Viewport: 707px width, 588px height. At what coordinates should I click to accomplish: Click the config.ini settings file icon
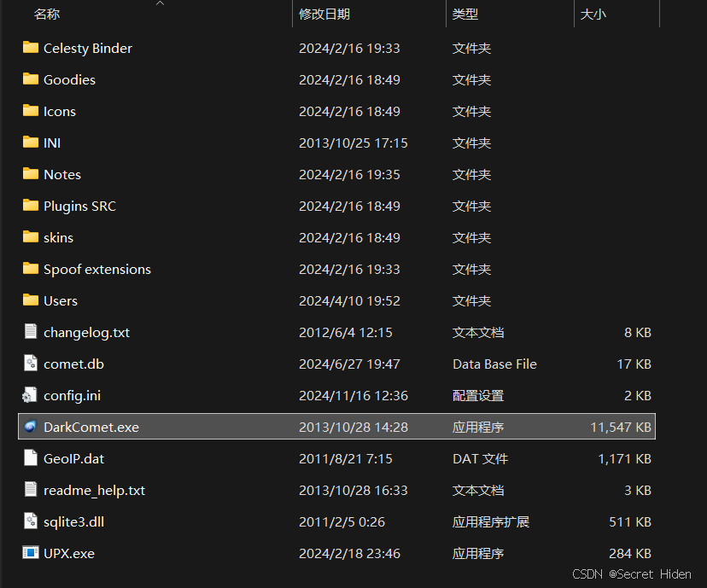(x=30, y=395)
